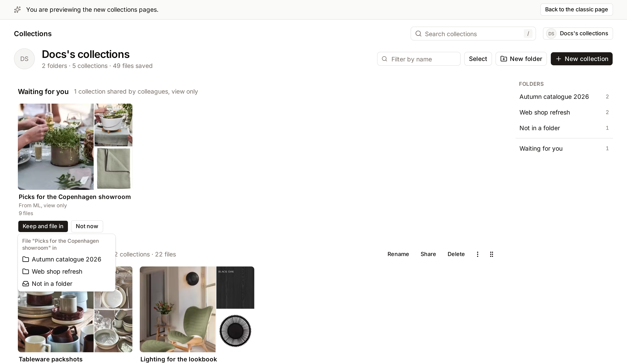Jump to Waiting for you in the sidebar
627x364 pixels.
coord(564,148)
